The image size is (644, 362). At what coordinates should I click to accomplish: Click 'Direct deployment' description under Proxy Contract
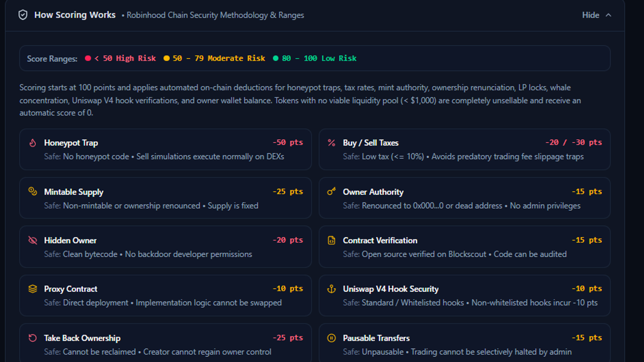[96, 303]
